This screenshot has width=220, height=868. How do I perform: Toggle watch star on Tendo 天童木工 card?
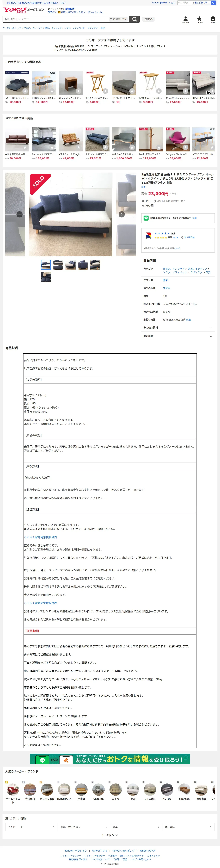159,147
